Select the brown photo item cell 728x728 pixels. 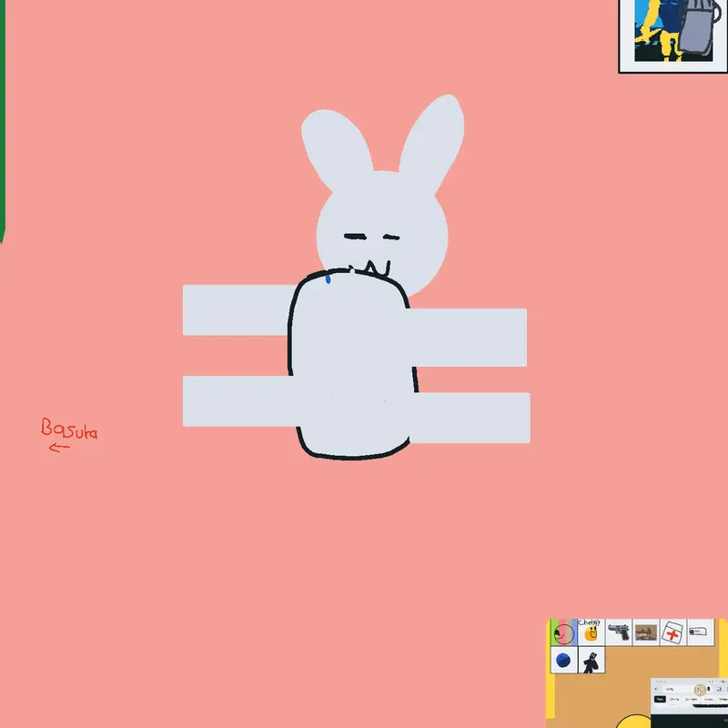tap(646, 632)
